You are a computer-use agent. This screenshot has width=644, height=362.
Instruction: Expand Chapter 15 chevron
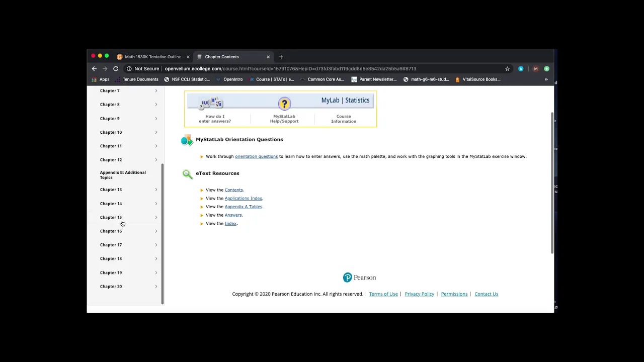pyautogui.click(x=156, y=217)
